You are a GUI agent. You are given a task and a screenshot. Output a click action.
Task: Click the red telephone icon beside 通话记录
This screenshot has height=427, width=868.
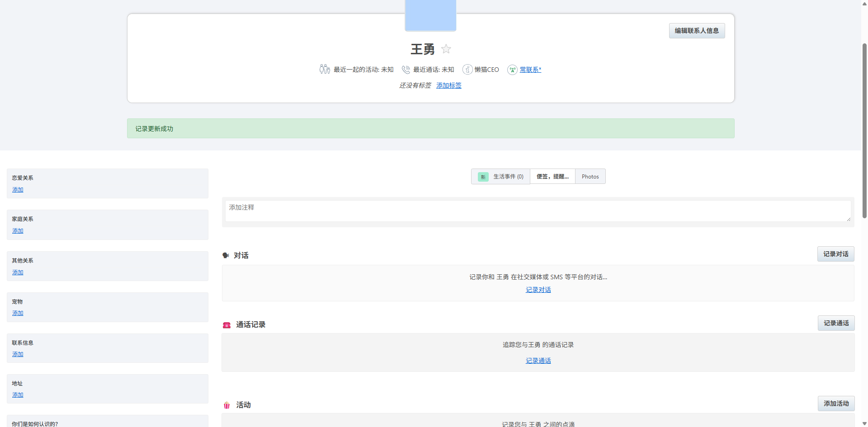pos(227,325)
